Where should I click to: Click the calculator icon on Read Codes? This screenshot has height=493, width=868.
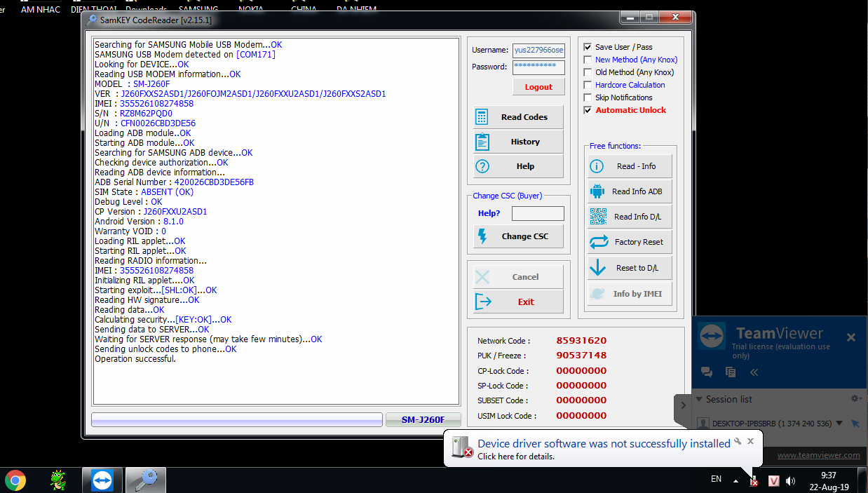482,116
